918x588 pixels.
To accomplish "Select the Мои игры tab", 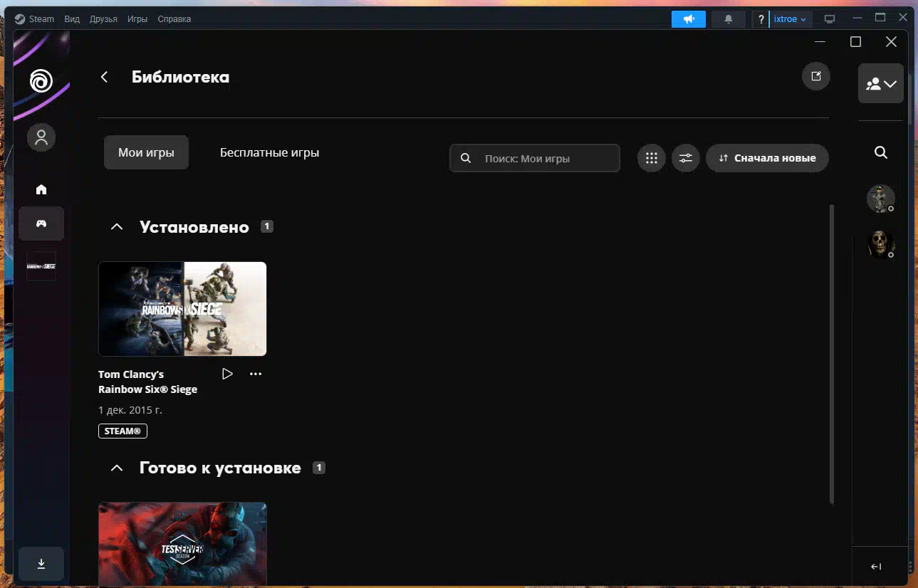I will point(146,152).
